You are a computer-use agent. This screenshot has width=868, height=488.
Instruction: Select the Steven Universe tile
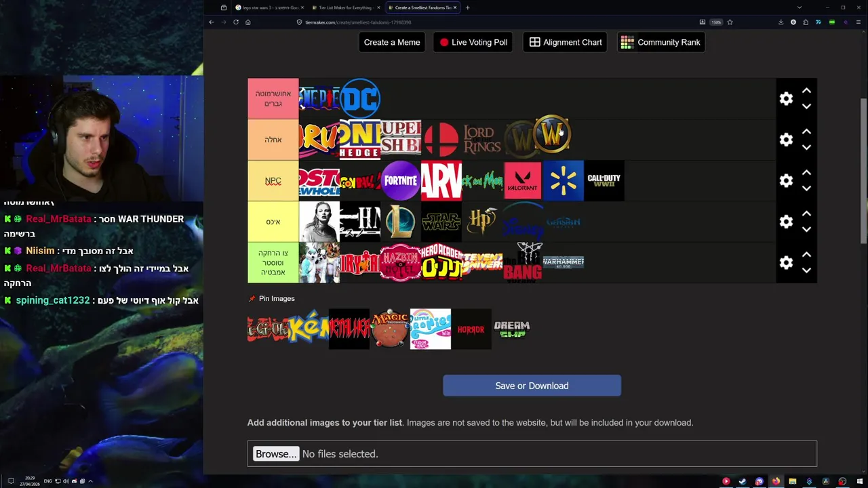click(x=482, y=262)
